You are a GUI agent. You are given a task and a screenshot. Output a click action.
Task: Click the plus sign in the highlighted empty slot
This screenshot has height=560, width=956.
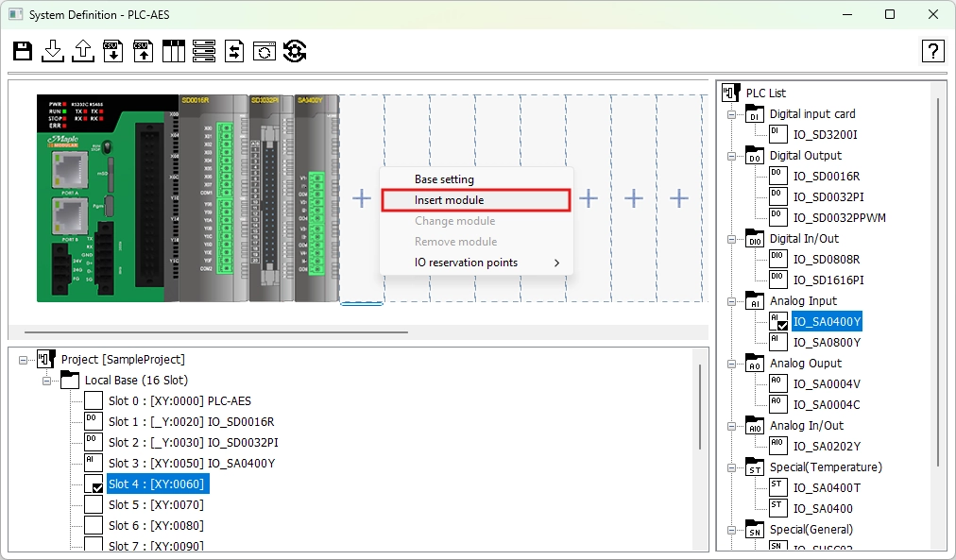[362, 198]
